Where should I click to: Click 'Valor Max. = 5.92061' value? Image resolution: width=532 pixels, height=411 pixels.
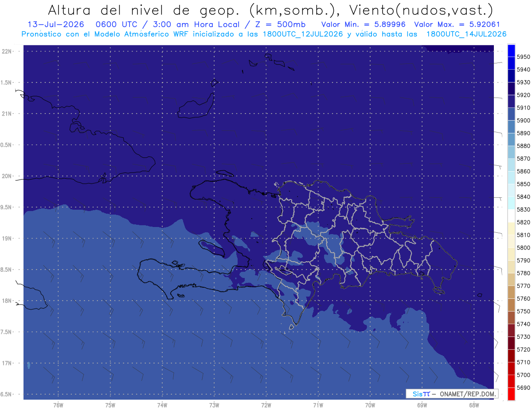(457, 24)
